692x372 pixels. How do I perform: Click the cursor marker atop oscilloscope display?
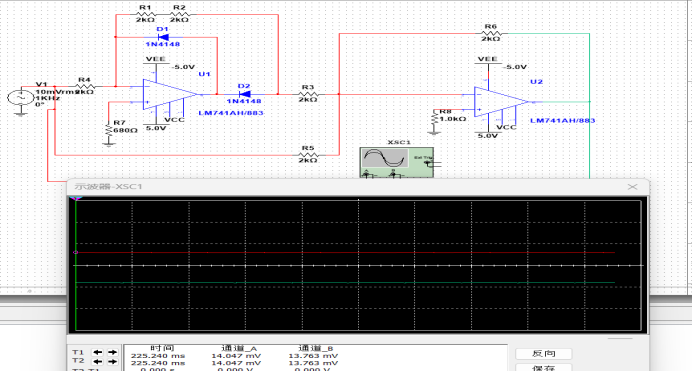click(76, 199)
